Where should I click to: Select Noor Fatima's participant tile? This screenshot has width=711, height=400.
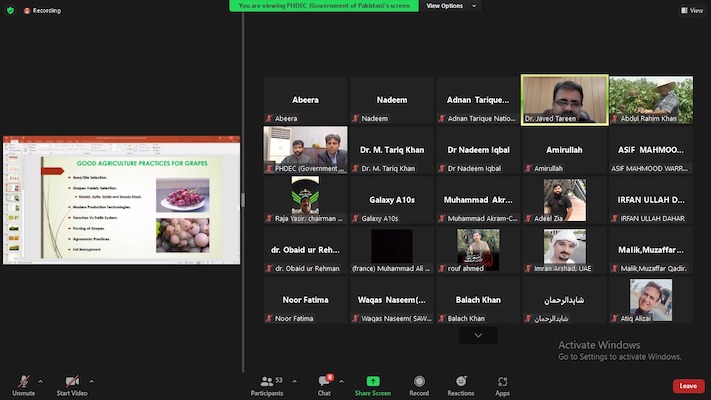pos(305,301)
